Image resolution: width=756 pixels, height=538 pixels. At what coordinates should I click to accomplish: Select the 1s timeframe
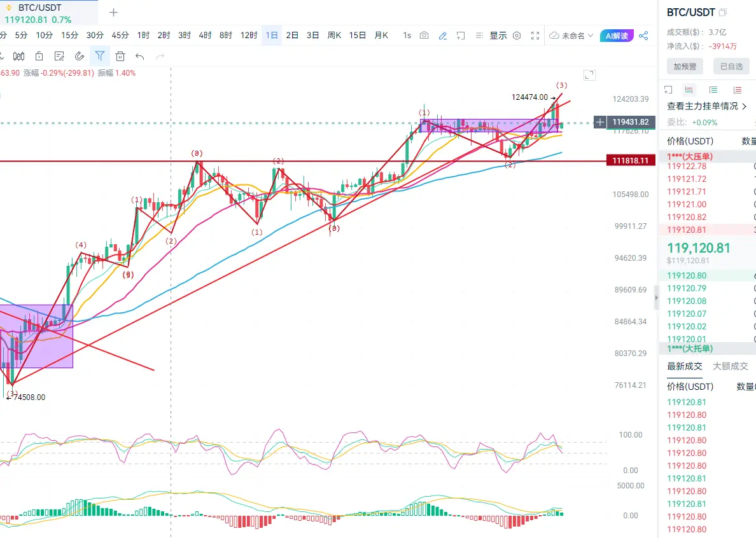point(407,35)
